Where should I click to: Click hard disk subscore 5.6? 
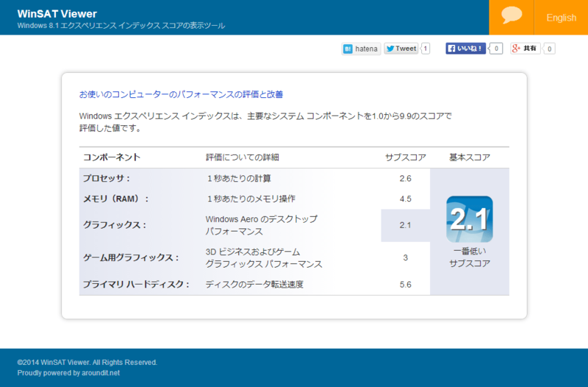(406, 285)
